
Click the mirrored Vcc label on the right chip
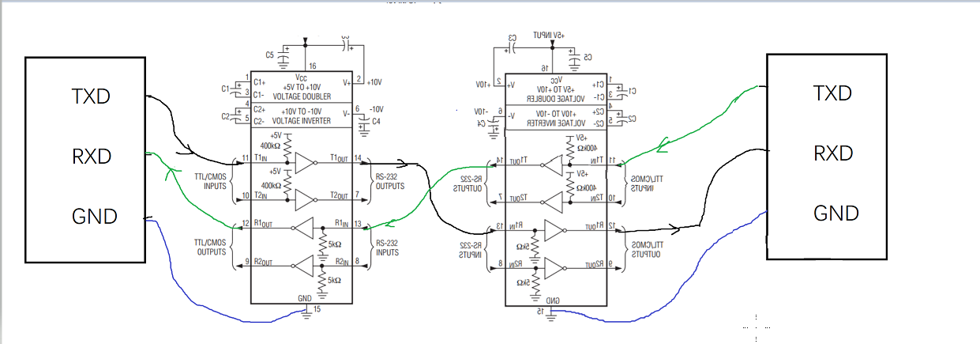pos(556,80)
